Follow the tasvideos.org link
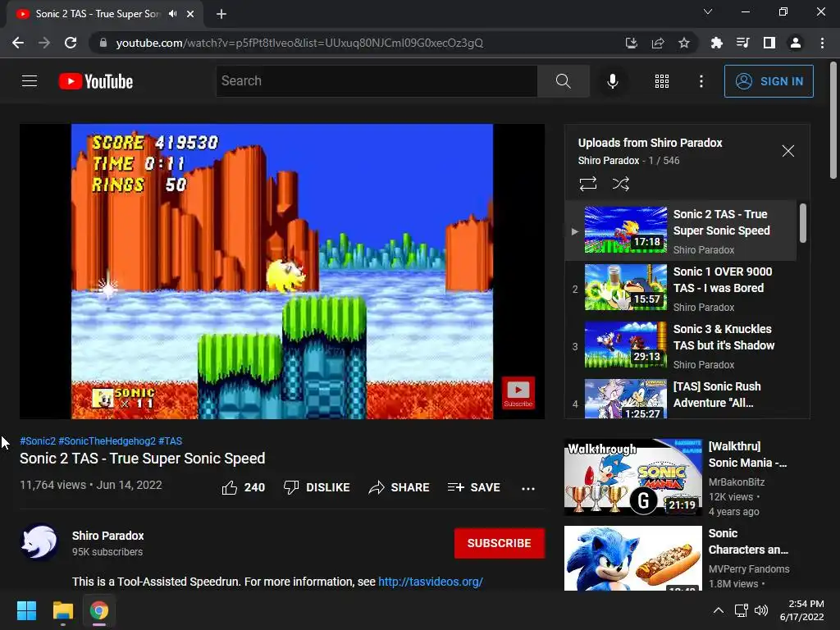This screenshot has height=630, width=840. click(431, 582)
